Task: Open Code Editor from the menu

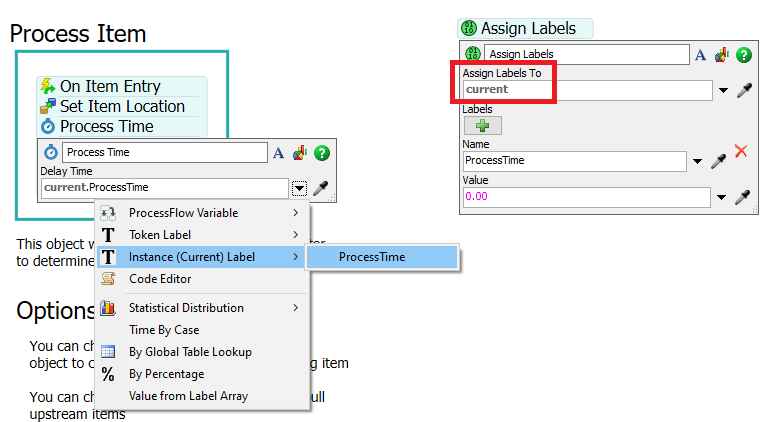Action: [x=203, y=279]
